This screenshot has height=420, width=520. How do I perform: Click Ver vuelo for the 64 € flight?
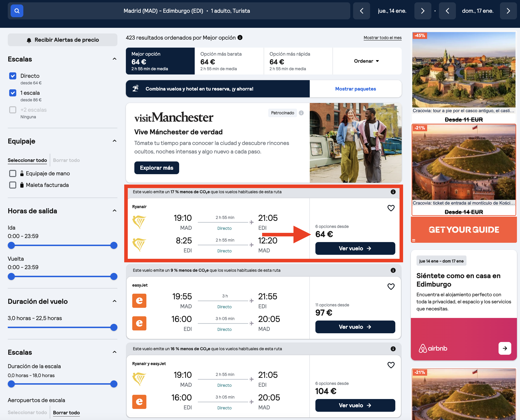355,248
